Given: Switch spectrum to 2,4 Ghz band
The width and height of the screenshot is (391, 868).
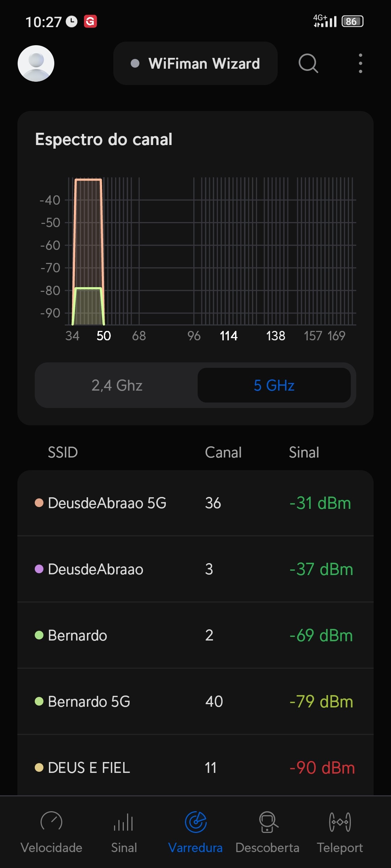Looking at the screenshot, I should (117, 385).
